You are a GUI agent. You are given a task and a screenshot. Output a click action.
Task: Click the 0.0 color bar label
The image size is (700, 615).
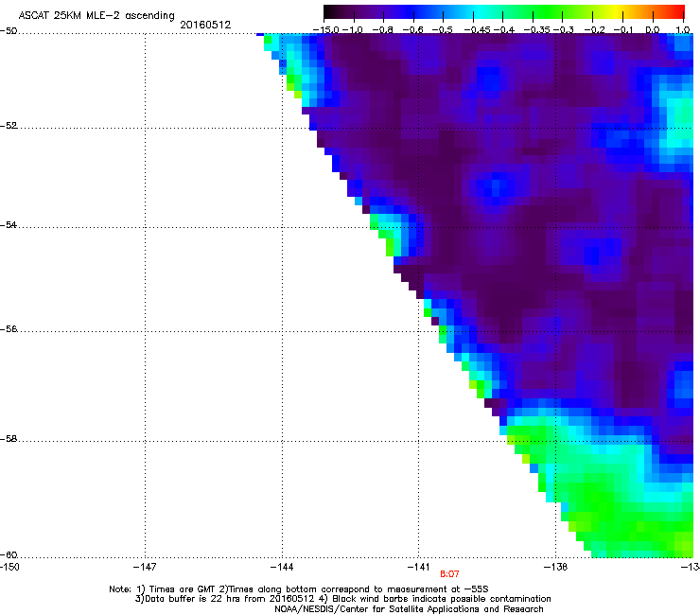pyautogui.click(x=653, y=30)
